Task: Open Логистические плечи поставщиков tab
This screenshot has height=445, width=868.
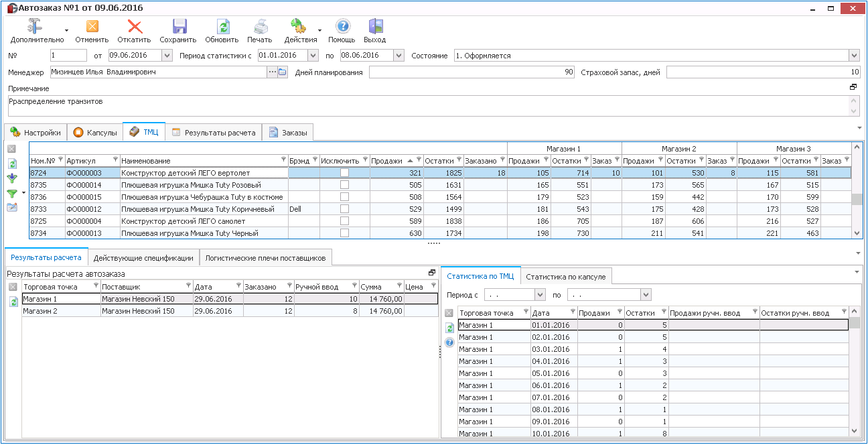Action: tap(265, 258)
